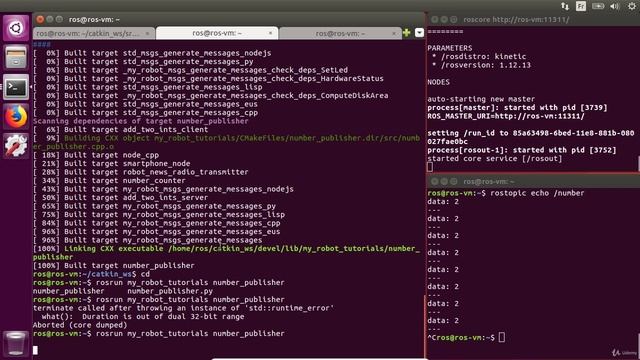Add a new terminal tab with plus icon

point(407,33)
